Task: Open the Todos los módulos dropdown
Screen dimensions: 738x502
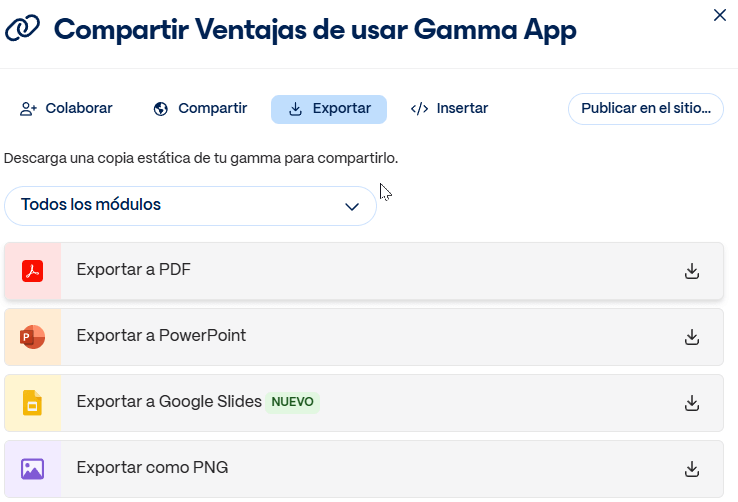Action: (190, 206)
